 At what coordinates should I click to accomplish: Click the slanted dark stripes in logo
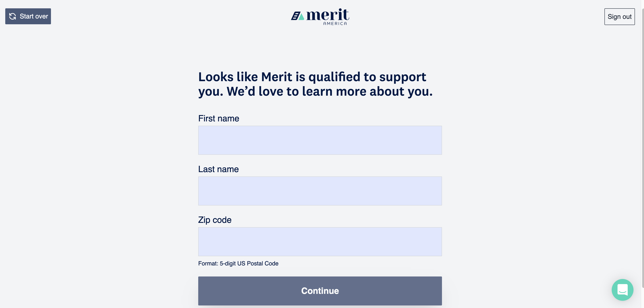pyautogui.click(x=295, y=16)
